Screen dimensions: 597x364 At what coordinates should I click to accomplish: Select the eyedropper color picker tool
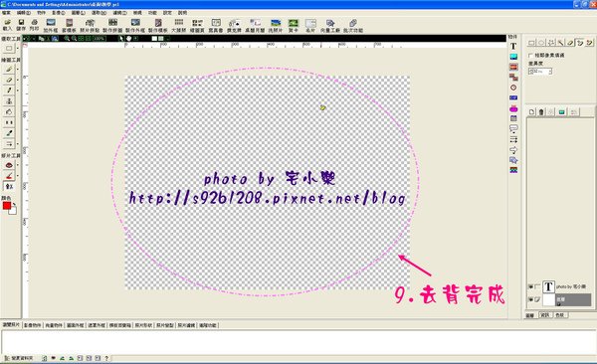tap(9, 133)
